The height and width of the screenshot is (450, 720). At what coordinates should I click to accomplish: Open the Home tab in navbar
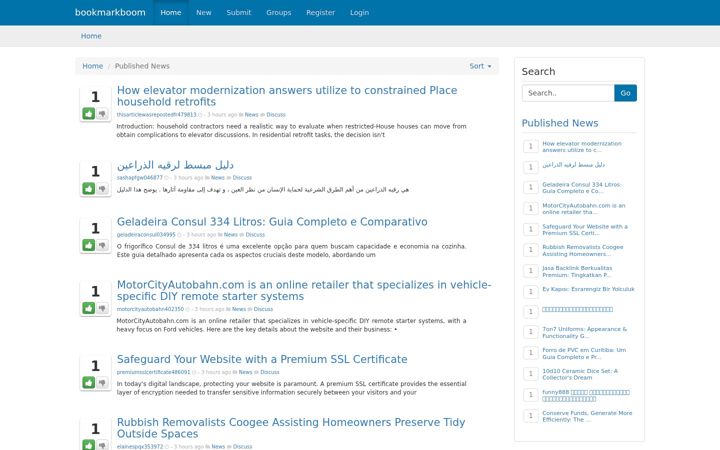click(x=171, y=12)
